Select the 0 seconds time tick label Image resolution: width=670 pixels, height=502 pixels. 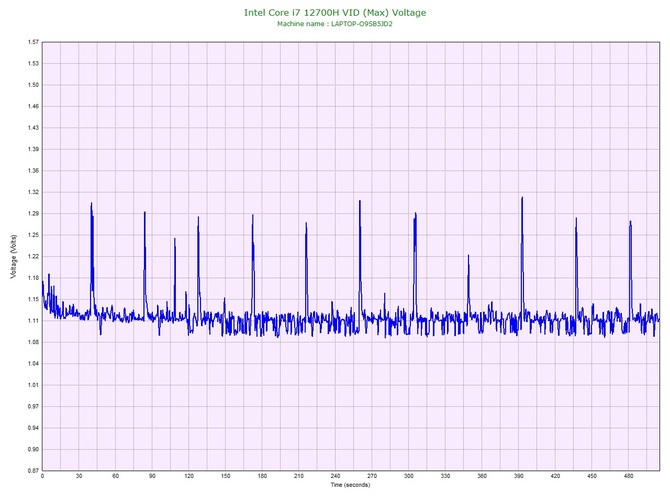[x=42, y=476]
